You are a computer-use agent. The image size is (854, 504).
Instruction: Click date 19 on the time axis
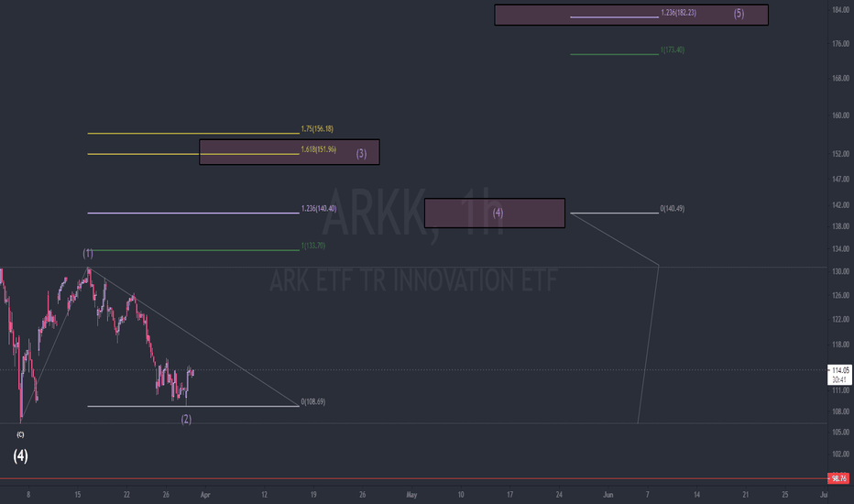[x=313, y=495]
